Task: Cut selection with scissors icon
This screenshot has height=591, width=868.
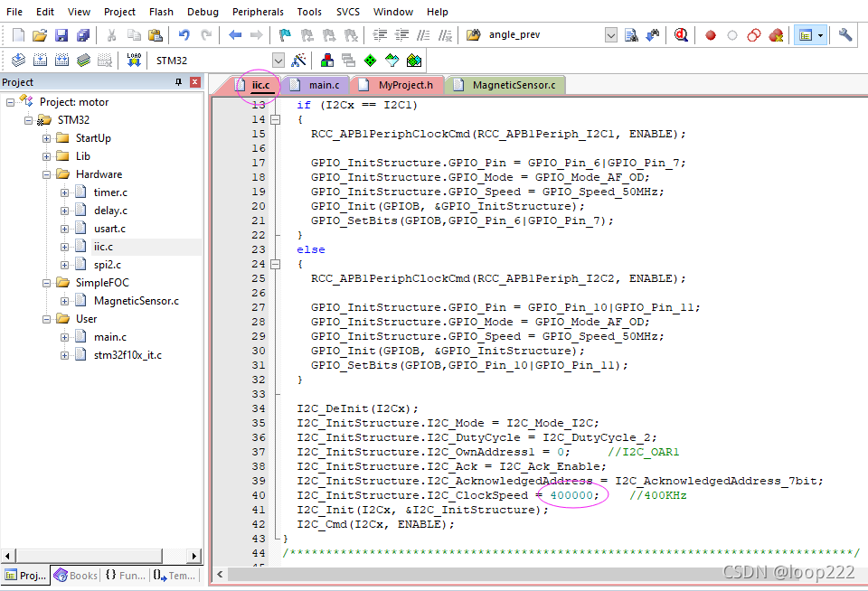Action: pyautogui.click(x=111, y=35)
